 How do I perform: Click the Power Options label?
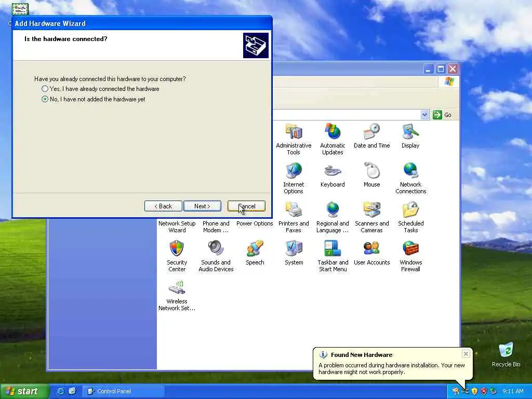coord(255,223)
